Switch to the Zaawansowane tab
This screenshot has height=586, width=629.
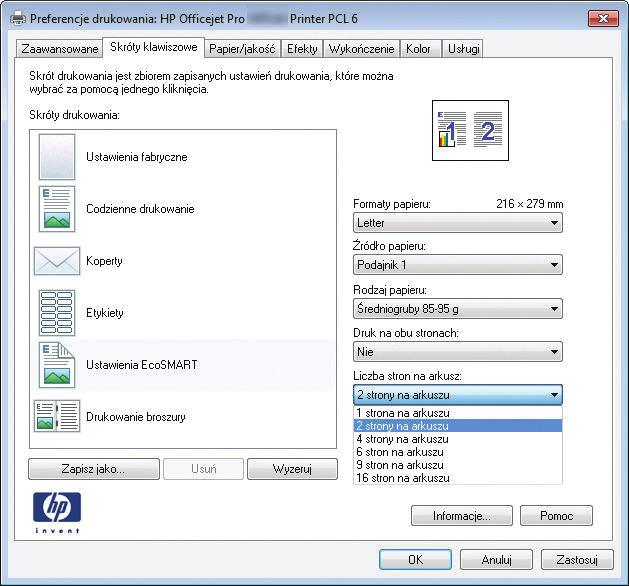(x=59, y=49)
